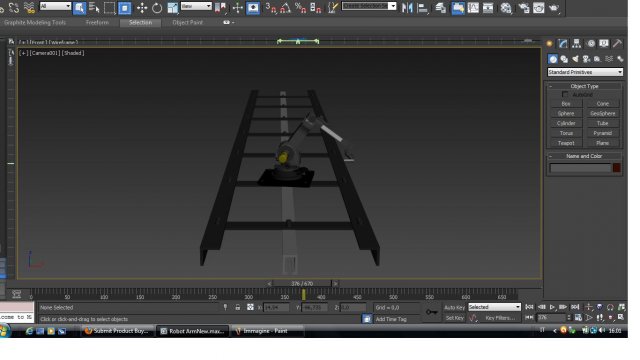Collapse the Object Type rollout
Image resolution: width=640 pixels, height=360 pixels.
[584, 86]
